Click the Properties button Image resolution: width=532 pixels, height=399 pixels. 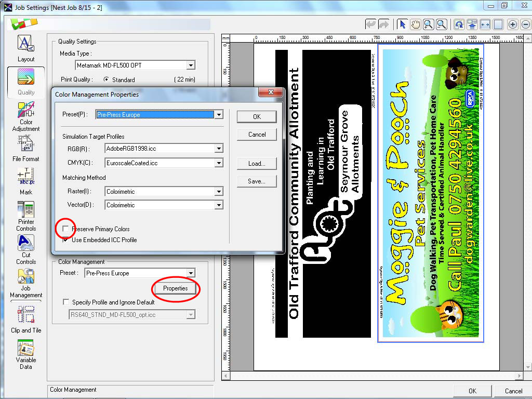pyautogui.click(x=175, y=288)
